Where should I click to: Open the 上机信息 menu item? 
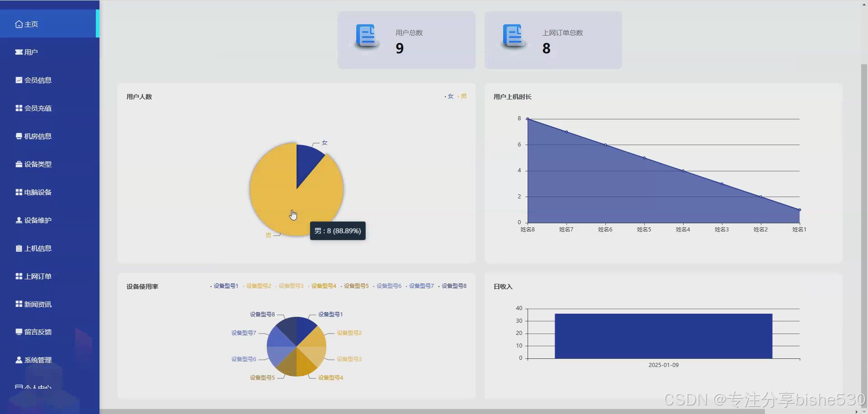pyautogui.click(x=50, y=248)
